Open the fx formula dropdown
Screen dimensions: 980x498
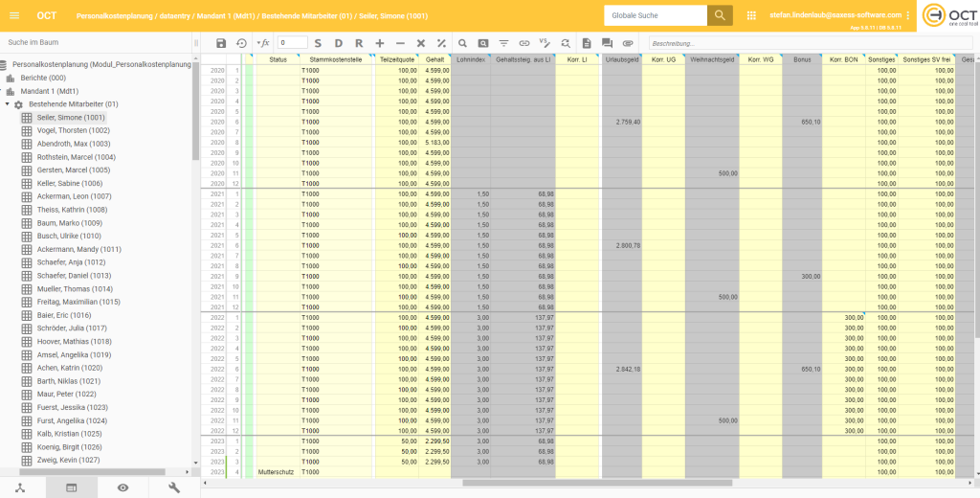click(x=262, y=43)
